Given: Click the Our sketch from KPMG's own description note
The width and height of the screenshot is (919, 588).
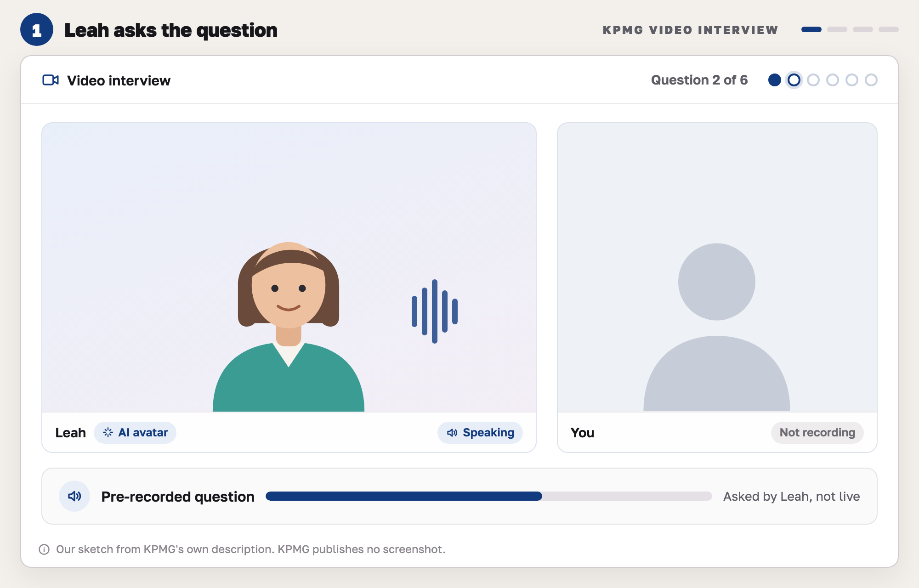Looking at the screenshot, I should click(251, 549).
